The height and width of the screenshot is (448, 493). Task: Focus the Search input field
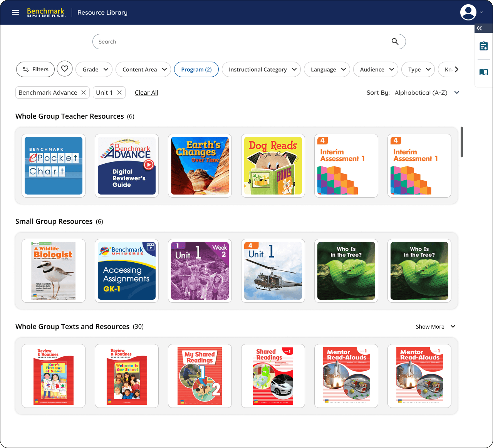coord(249,42)
